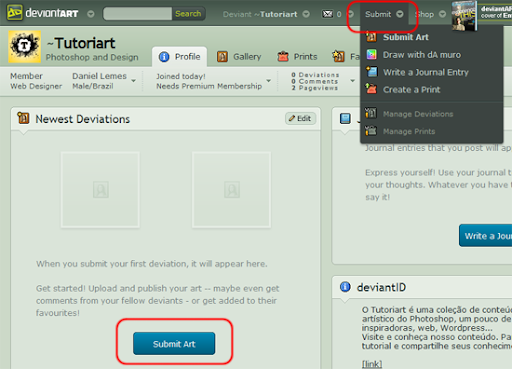Click the Manage Prints icon
The image size is (512, 369).
tap(371, 130)
